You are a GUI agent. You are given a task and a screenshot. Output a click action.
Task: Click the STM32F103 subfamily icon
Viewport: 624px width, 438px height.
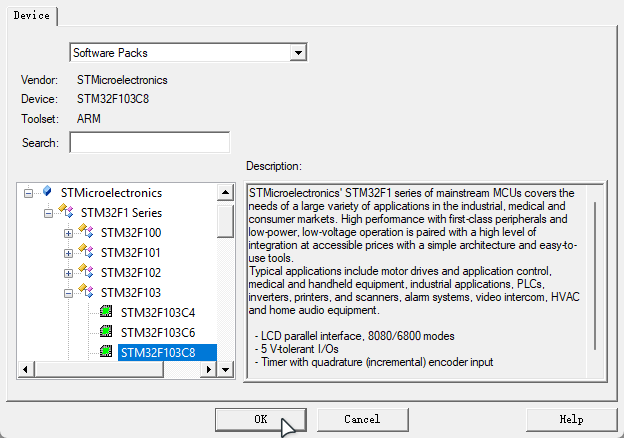click(x=86, y=291)
